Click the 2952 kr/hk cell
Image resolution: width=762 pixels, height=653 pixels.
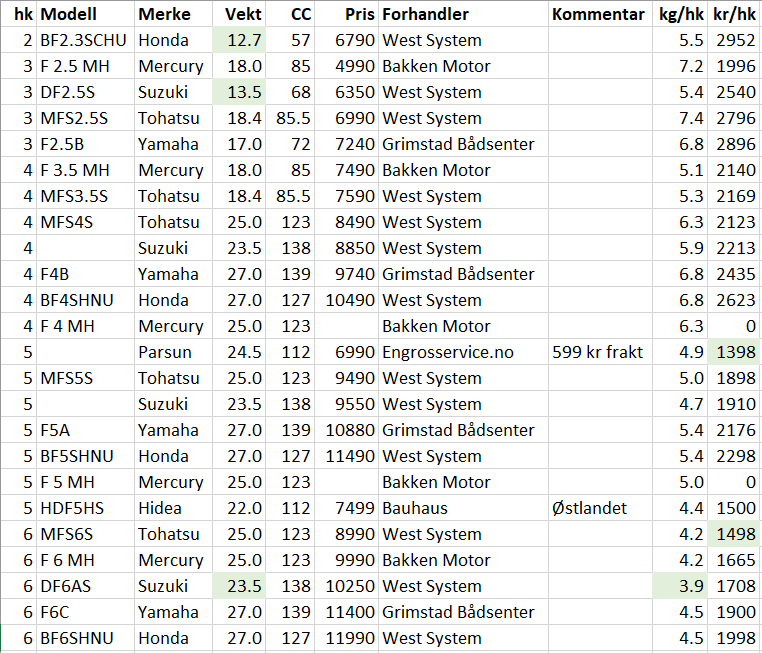pos(734,40)
